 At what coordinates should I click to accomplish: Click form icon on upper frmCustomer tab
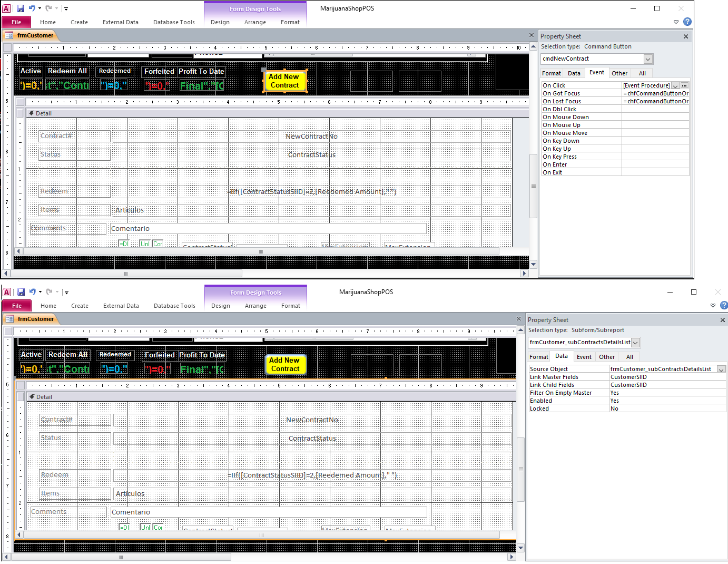9,35
